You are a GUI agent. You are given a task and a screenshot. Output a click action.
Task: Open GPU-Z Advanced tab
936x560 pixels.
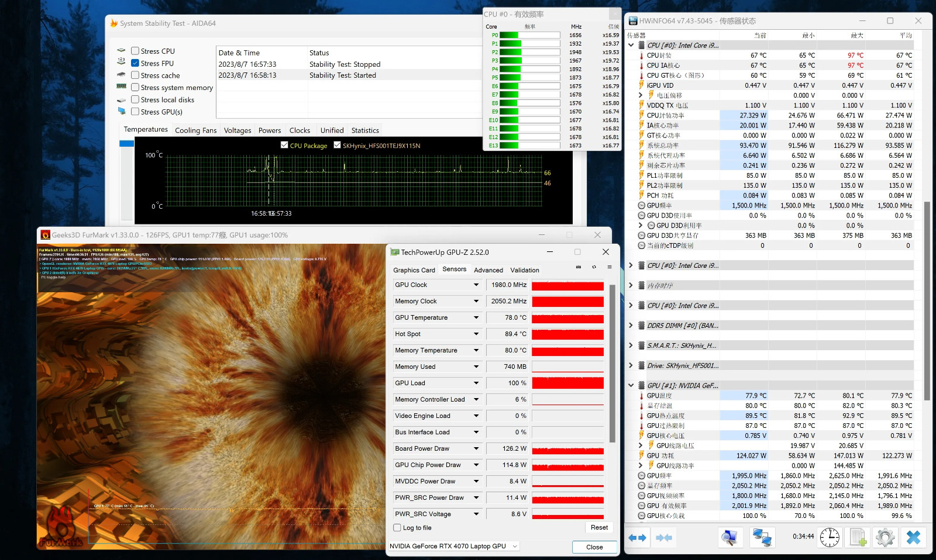[x=488, y=270]
